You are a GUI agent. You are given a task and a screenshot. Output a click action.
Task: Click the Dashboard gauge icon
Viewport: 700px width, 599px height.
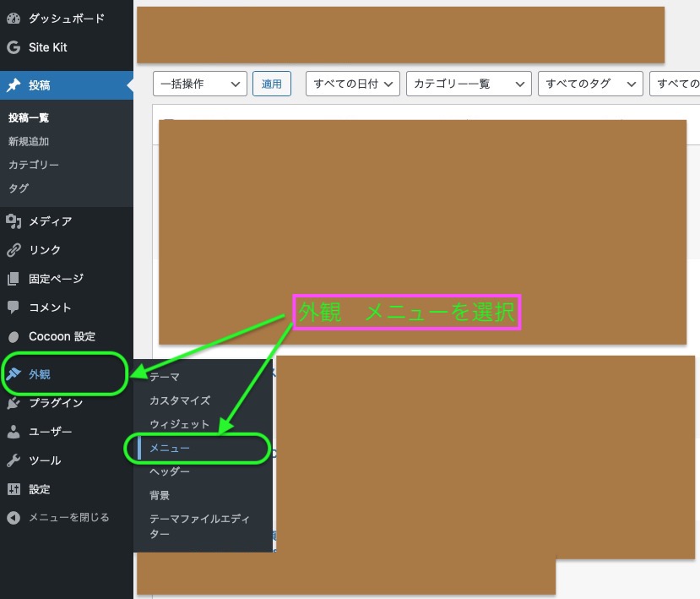(14, 19)
